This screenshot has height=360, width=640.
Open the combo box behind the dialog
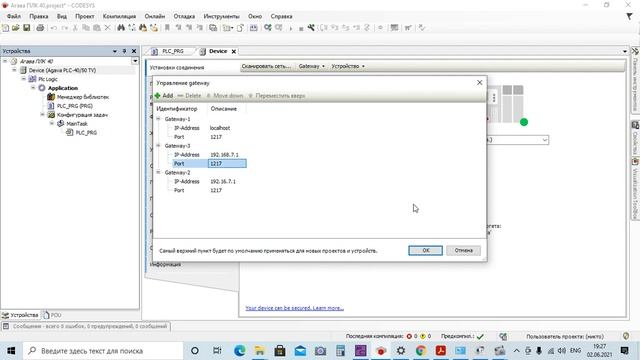[x=544, y=140]
